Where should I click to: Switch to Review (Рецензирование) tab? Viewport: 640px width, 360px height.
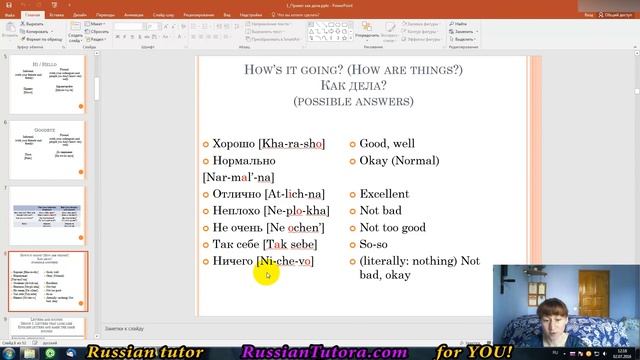[199, 15]
